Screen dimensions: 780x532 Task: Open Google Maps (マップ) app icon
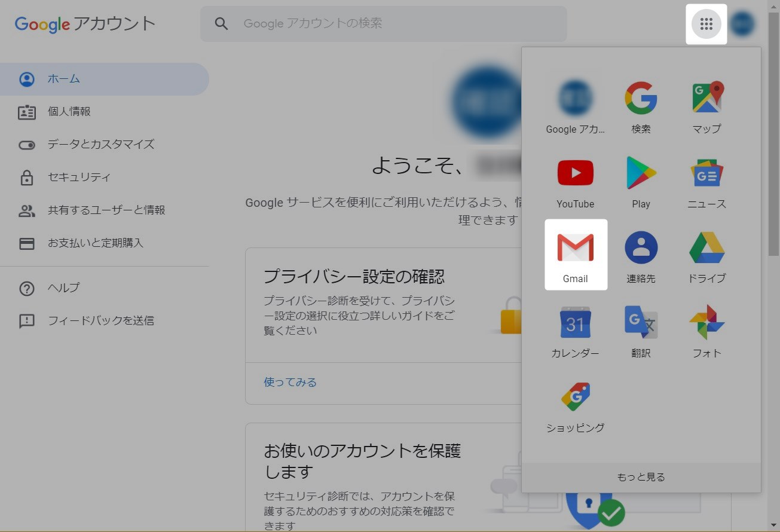pos(707,105)
